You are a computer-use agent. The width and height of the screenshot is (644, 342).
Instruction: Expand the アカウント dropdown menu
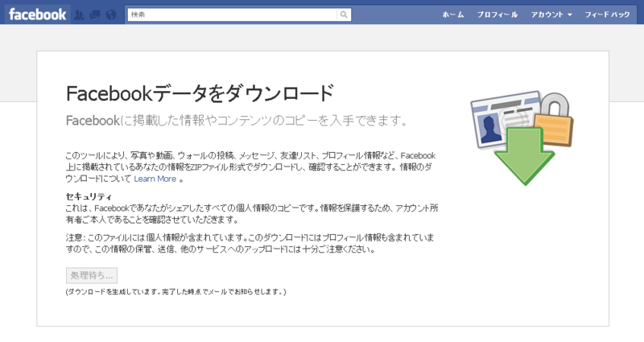(551, 14)
